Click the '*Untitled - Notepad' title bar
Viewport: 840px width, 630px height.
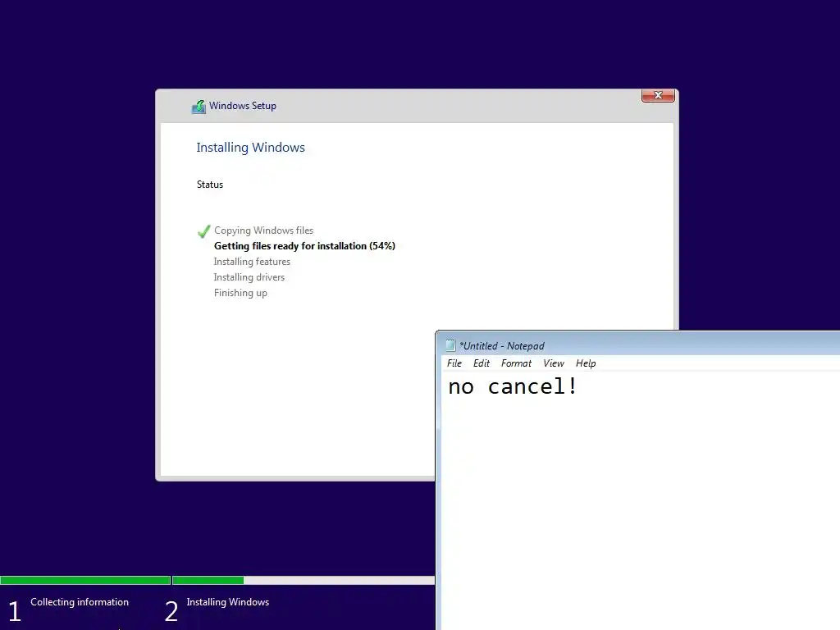[637, 345]
